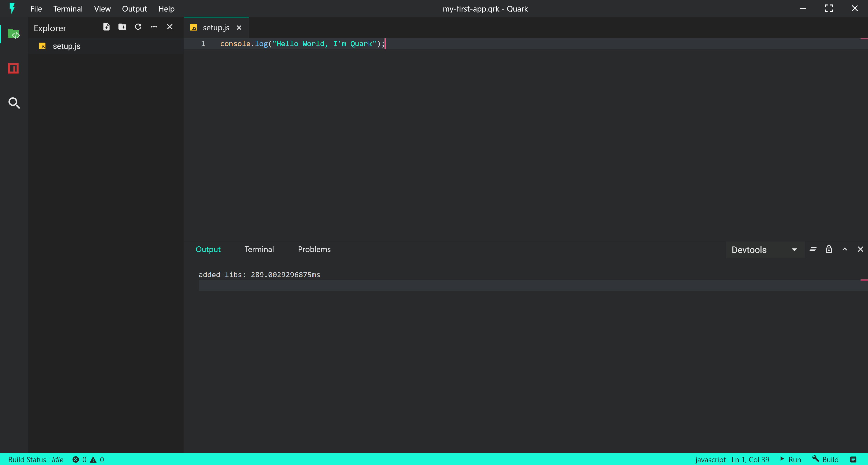Open the red npm packages sidebar icon
This screenshot has width=868, height=465.
point(14,68)
